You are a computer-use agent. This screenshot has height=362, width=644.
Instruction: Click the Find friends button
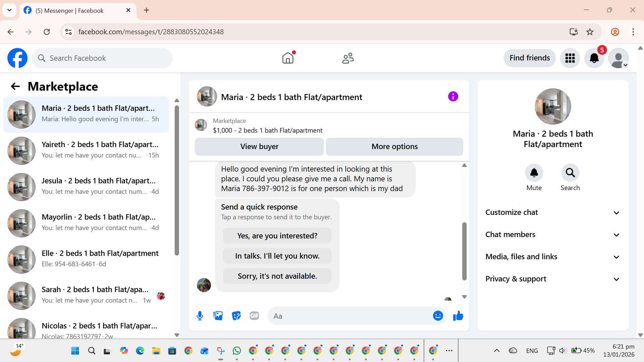click(x=529, y=58)
